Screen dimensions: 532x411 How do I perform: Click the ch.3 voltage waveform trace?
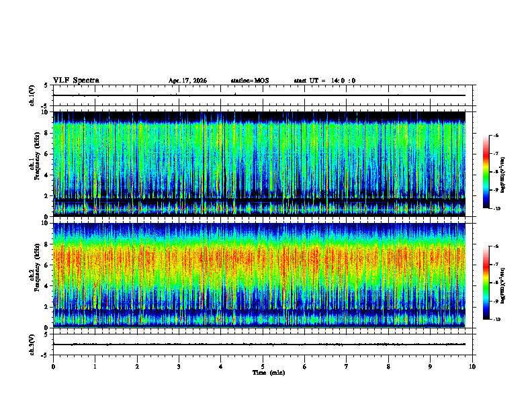259,345
